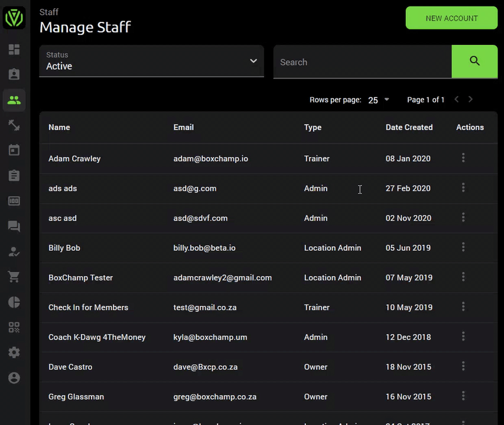Select the Billy Bob name cell
Image resolution: width=504 pixels, height=425 pixels.
click(64, 248)
